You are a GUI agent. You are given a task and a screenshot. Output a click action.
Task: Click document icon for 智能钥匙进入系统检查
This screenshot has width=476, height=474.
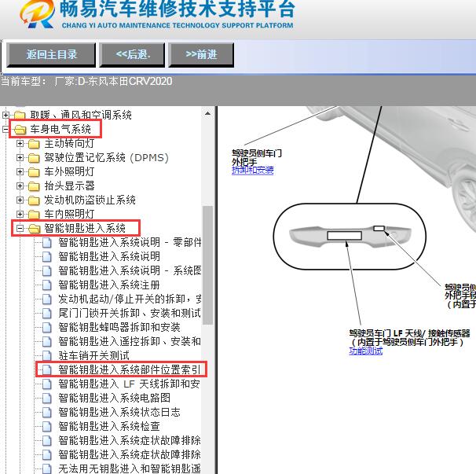47,426
